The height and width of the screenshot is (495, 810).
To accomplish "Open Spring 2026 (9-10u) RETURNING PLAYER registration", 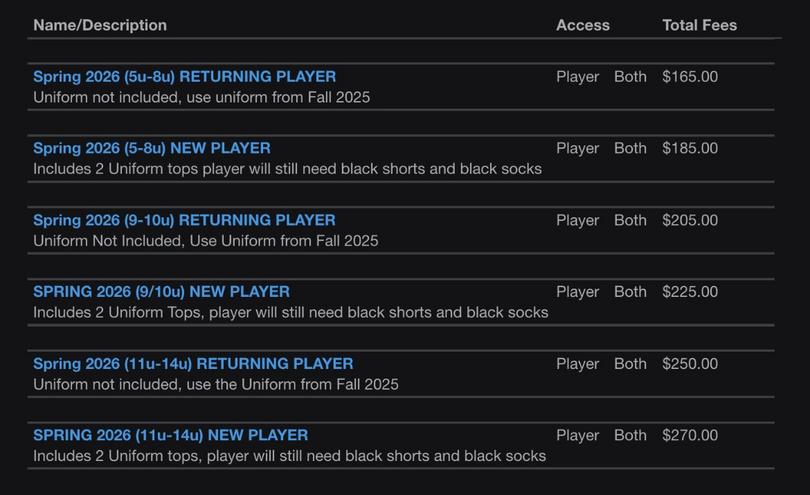I will pyautogui.click(x=184, y=220).
